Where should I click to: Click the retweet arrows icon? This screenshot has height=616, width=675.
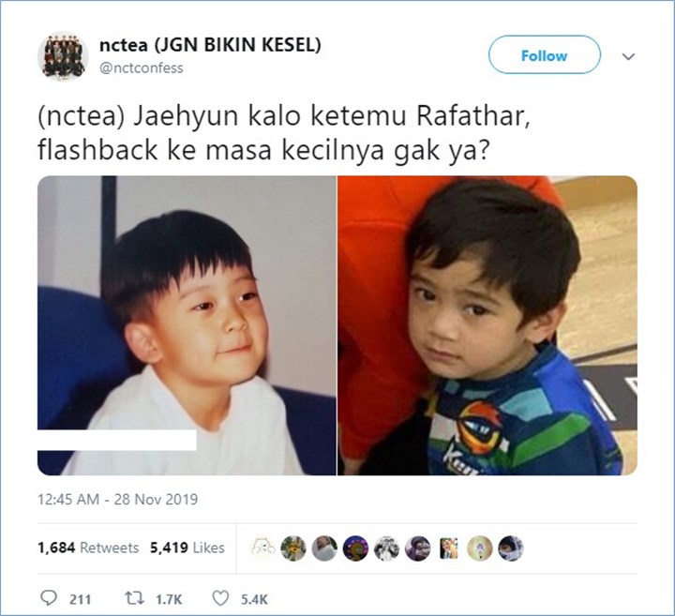pyautogui.click(x=134, y=598)
